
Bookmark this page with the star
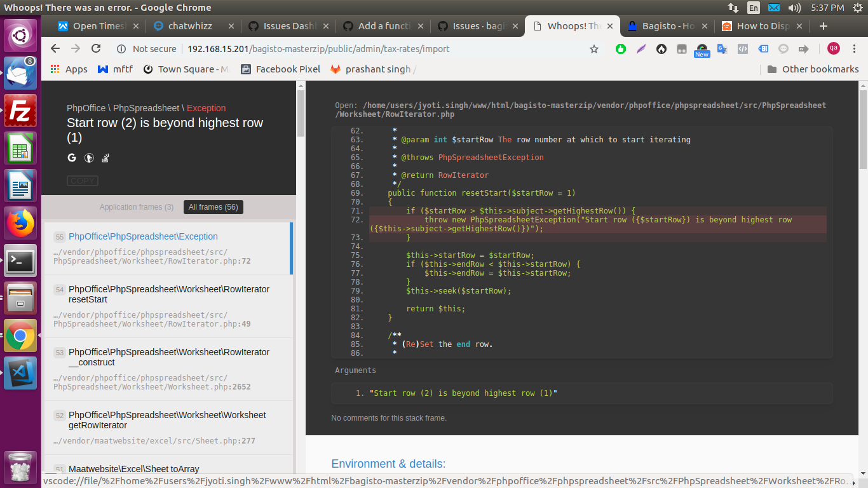[594, 49]
